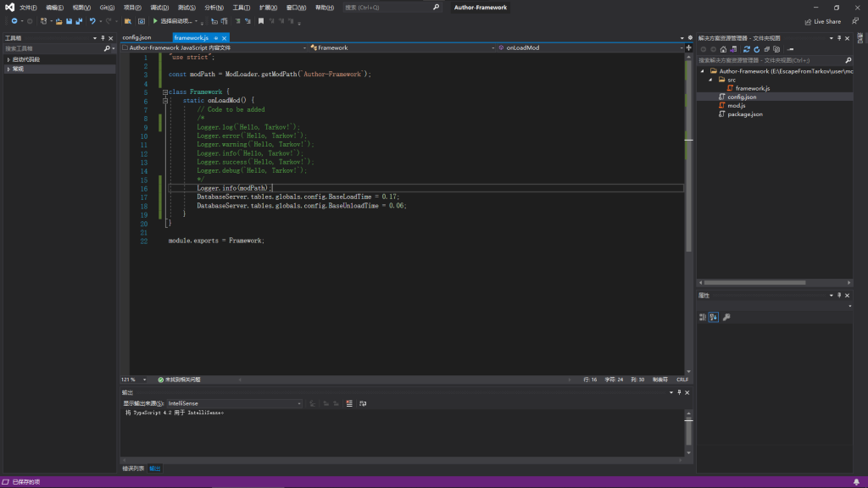Click the Toolbox search magnifier icon
Viewport: 868px width, 488px height.
107,48
